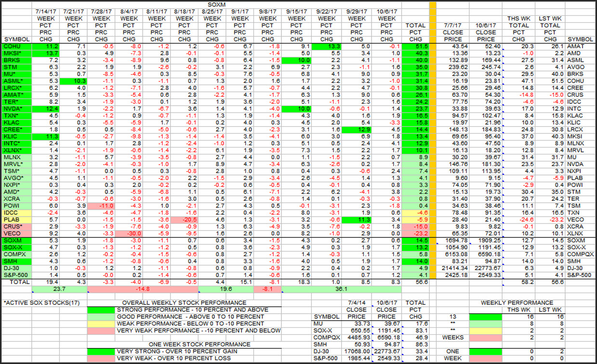Click the "CRUS*" symbol cell
Screen dimensions: 597x364
pyautogui.click(x=17, y=226)
